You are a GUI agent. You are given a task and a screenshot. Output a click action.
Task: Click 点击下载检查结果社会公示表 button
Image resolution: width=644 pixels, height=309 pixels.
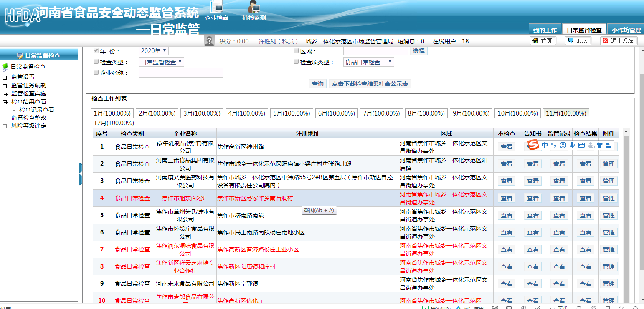370,84
